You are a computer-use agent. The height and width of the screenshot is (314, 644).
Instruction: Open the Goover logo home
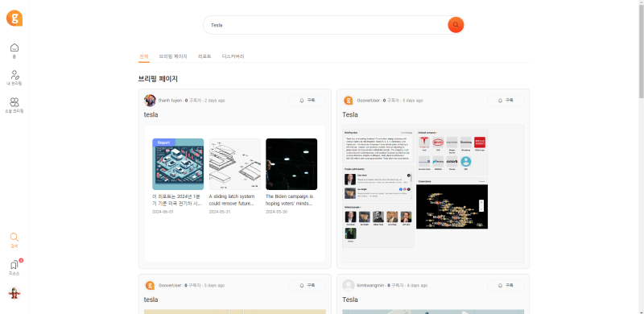pos(14,18)
